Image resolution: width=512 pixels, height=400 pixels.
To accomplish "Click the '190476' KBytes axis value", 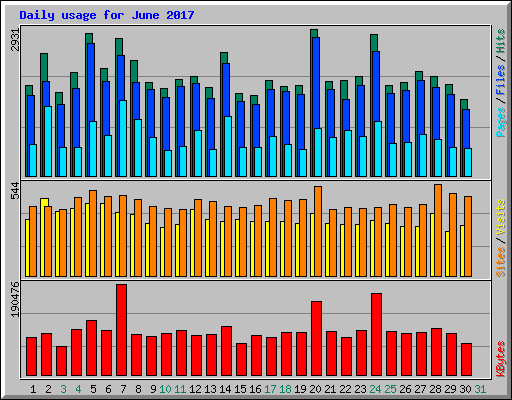I will (15, 299).
